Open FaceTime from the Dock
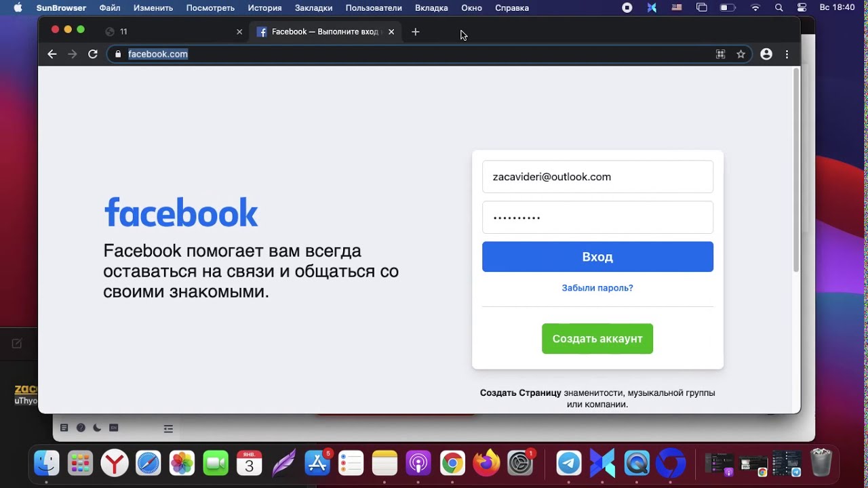 (216, 464)
